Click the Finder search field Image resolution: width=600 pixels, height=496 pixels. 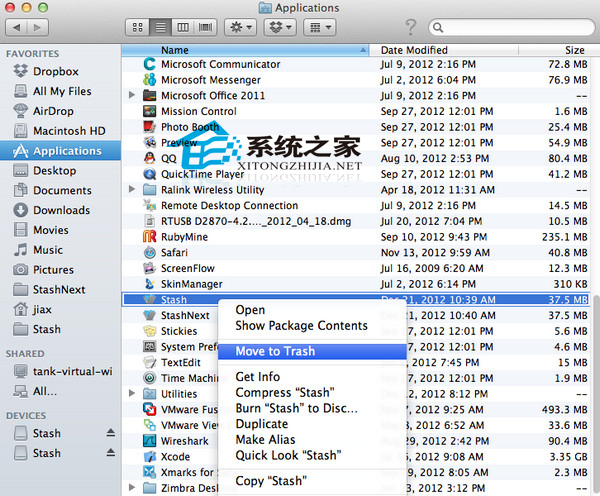click(512, 28)
